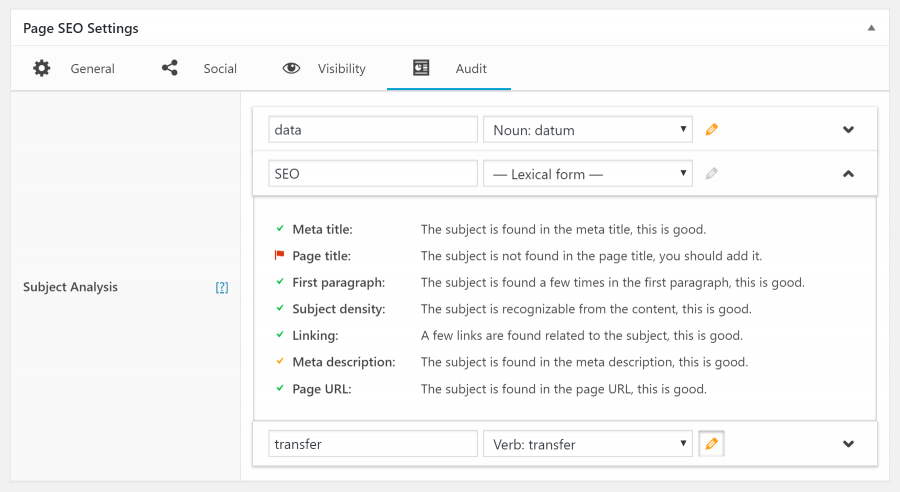
Task: Click the Visibility eye icon
Action: click(x=291, y=68)
